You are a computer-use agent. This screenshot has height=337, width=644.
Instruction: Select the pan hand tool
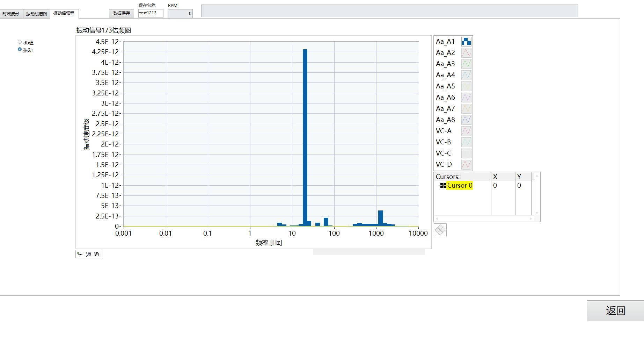coord(97,254)
